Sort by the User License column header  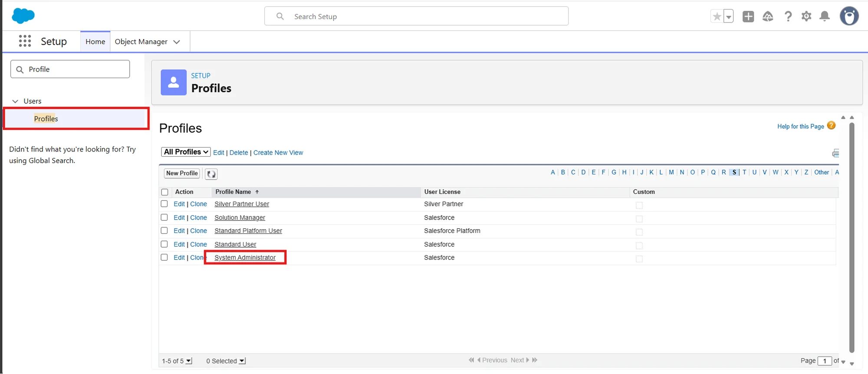click(442, 192)
